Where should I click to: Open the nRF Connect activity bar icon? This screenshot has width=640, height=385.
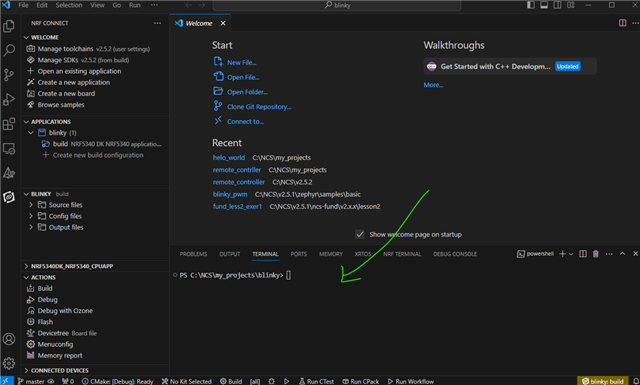[9, 197]
